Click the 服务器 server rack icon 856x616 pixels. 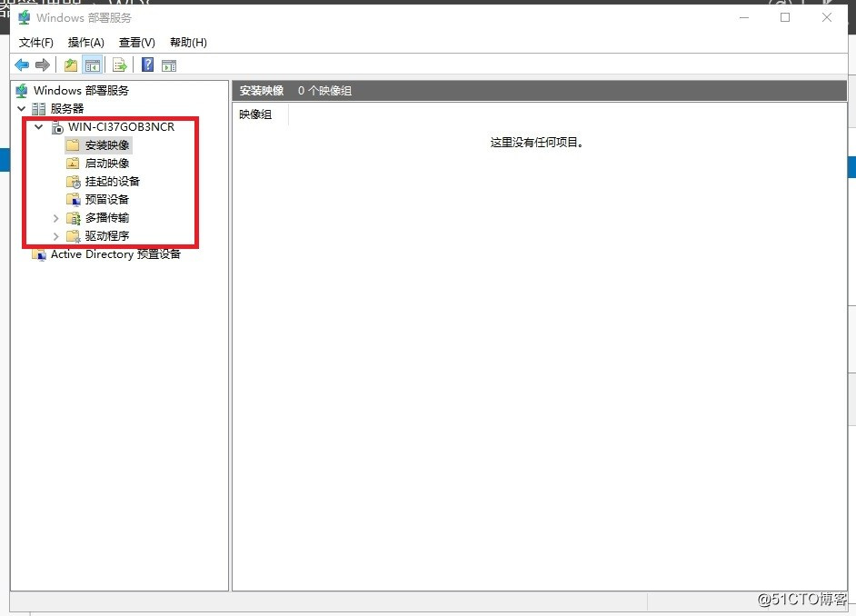pos(39,109)
